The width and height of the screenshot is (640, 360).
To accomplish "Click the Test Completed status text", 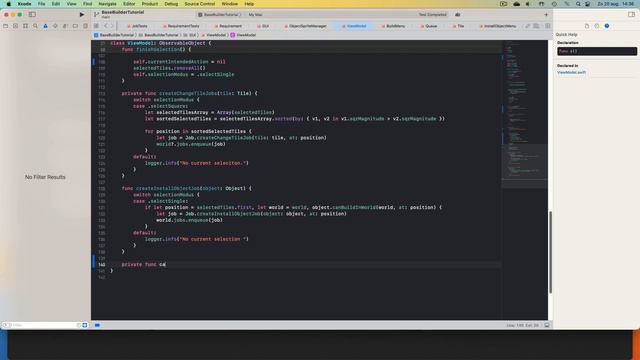I will pos(432,15).
